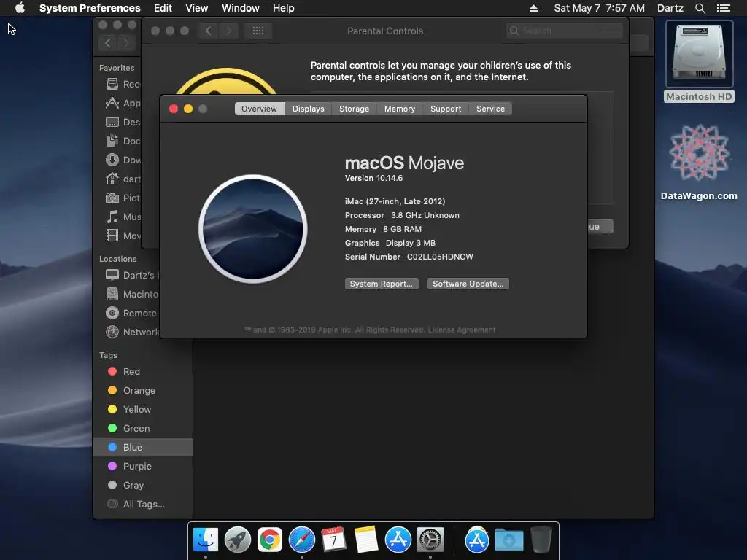Switch to the Service tab
This screenshot has width=747, height=560.
[490, 109]
